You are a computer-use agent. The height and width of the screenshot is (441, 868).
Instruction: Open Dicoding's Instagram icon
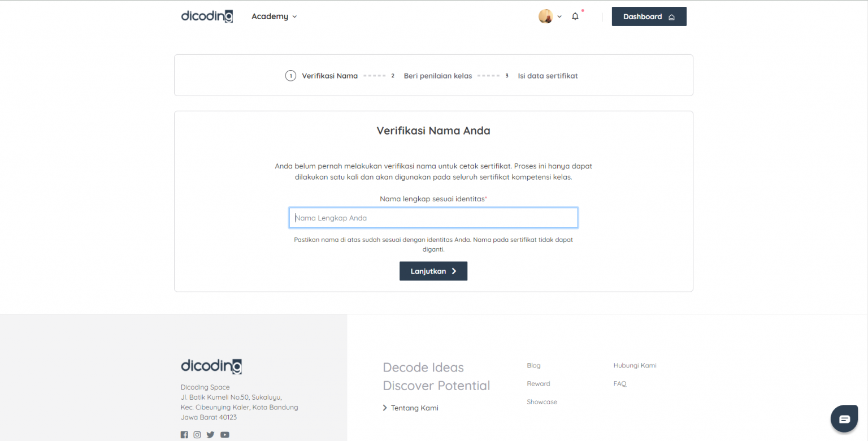(x=197, y=435)
